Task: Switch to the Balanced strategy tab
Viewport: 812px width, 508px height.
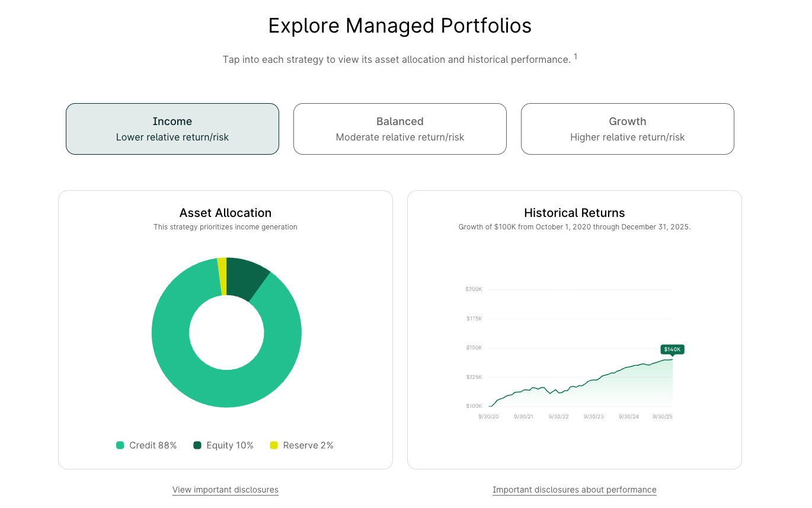Action: click(399, 129)
